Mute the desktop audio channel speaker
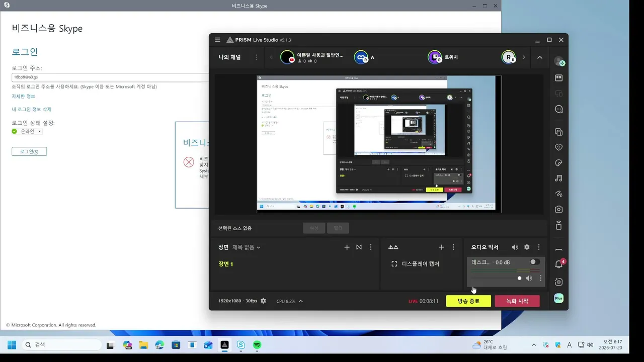 coord(529,278)
